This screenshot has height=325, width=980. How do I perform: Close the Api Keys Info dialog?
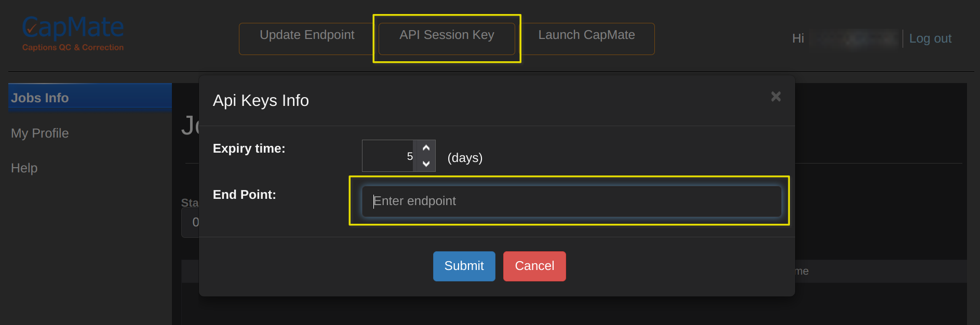(x=776, y=97)
